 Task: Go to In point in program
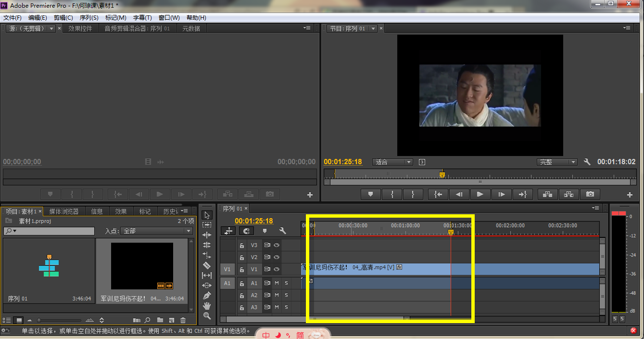(x=438, y=195)
